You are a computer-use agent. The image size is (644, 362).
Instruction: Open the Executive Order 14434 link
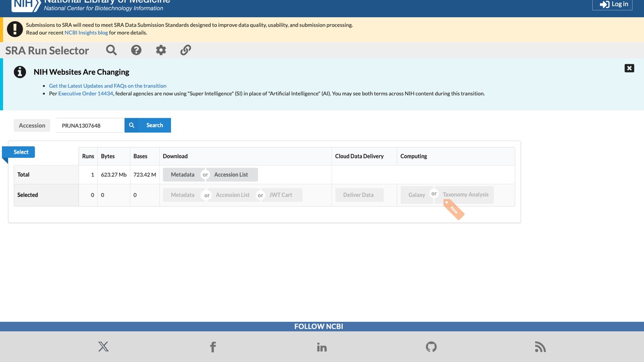(x=86, y=94)
